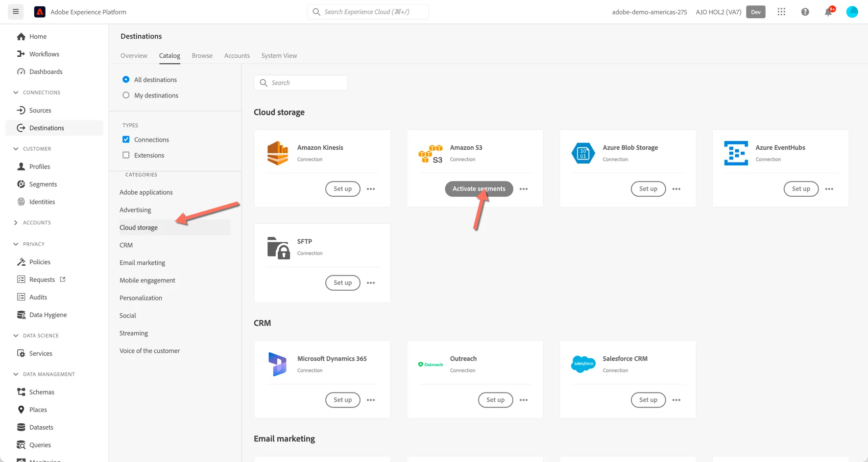Screen dimensions: 868x462
Task: Open the hamburger navigation menu
Action: [16, 12]
